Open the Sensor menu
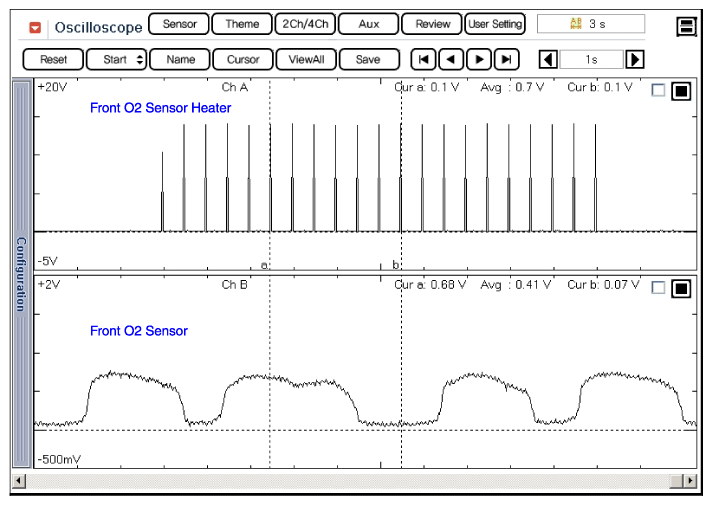The width and height of the screenshot is (712, 505). pos(179,24)
